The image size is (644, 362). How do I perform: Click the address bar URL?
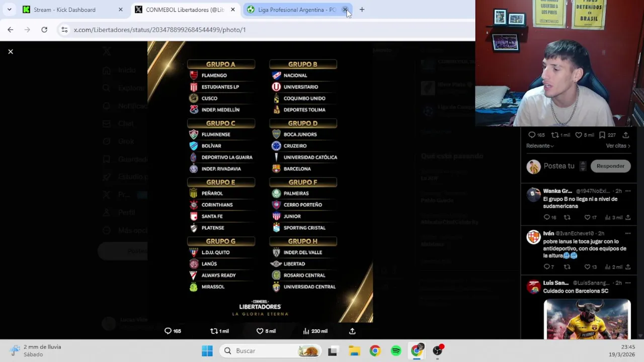pyautogui.click(x=159, y=30)
